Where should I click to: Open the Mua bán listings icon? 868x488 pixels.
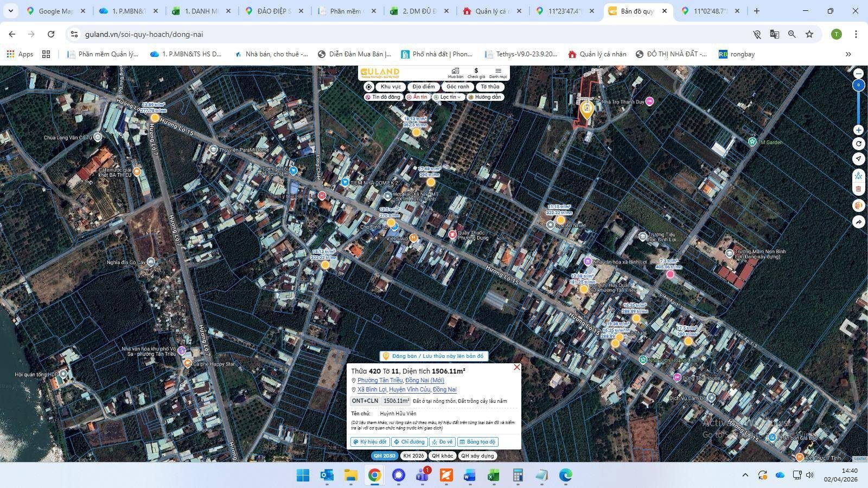455,73
